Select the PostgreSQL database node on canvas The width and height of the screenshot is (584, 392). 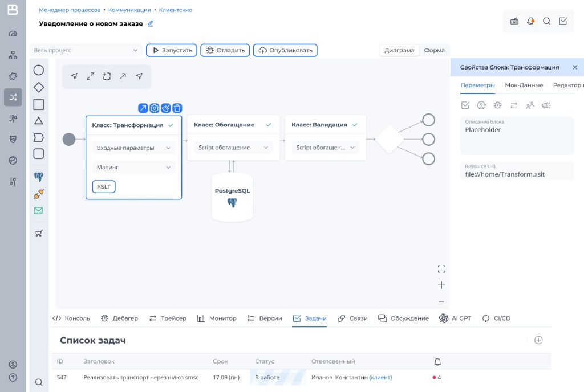[x=232, y=197]
